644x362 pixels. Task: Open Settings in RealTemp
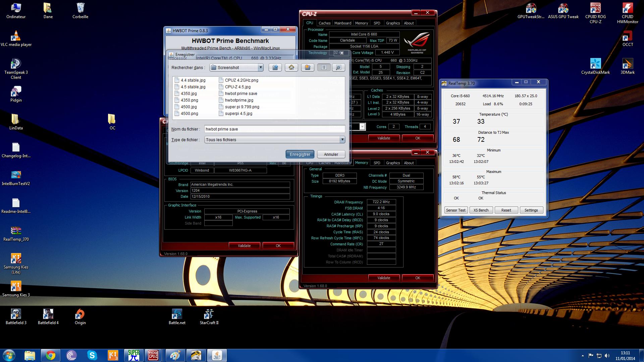coord(531,210)
